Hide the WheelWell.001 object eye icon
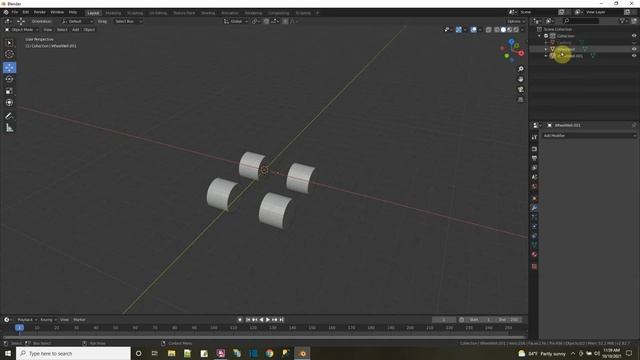The width and height of the screenshot is (640, 360). [634, 56]
